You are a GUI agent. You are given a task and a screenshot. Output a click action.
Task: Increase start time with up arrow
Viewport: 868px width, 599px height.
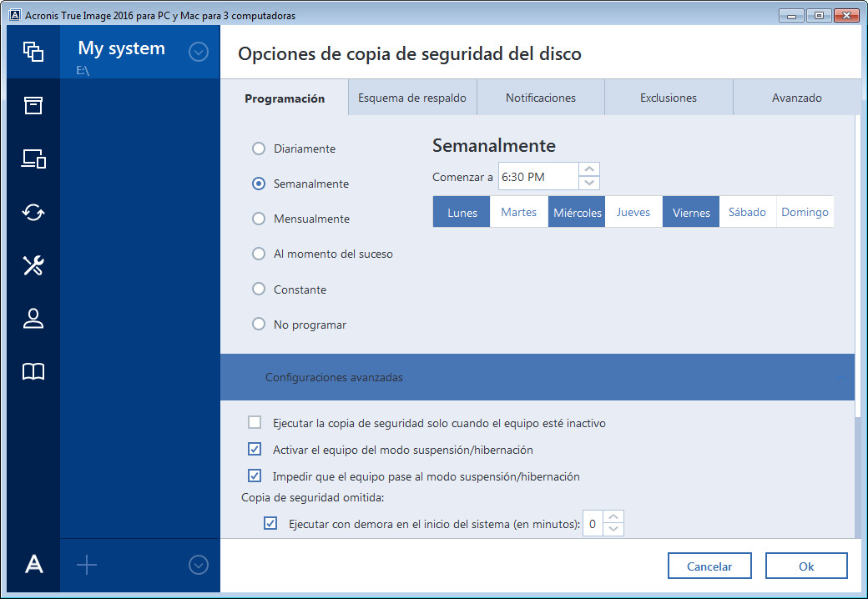pyautogui.click(x=589, y=169)
